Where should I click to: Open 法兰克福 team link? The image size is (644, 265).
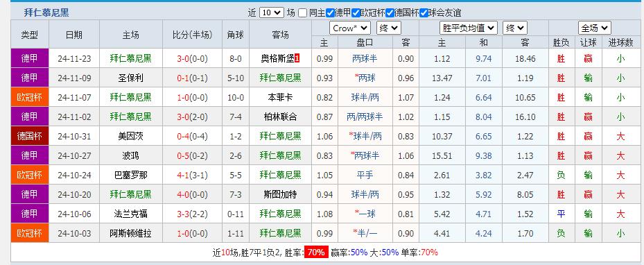click(130, 214)
